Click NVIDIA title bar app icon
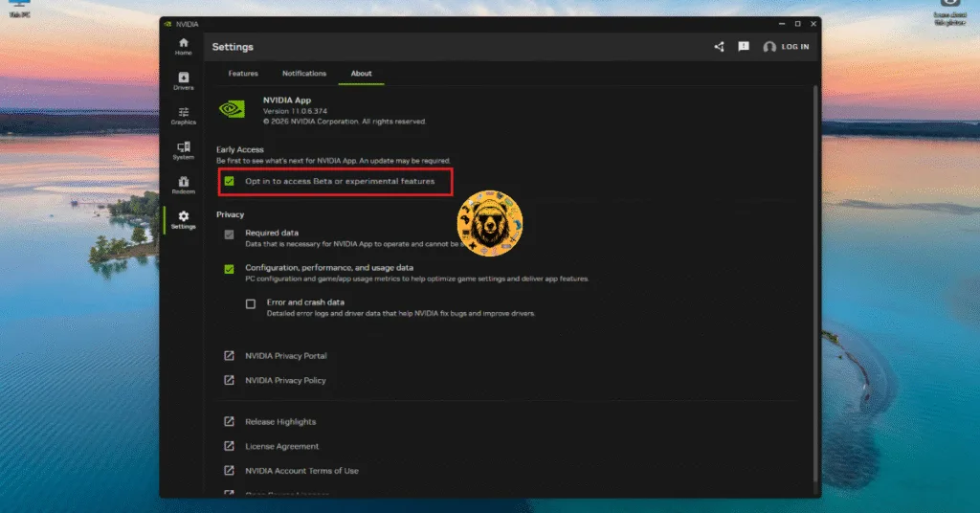Viewport: 980px width, 513px height. pos(167,24)
